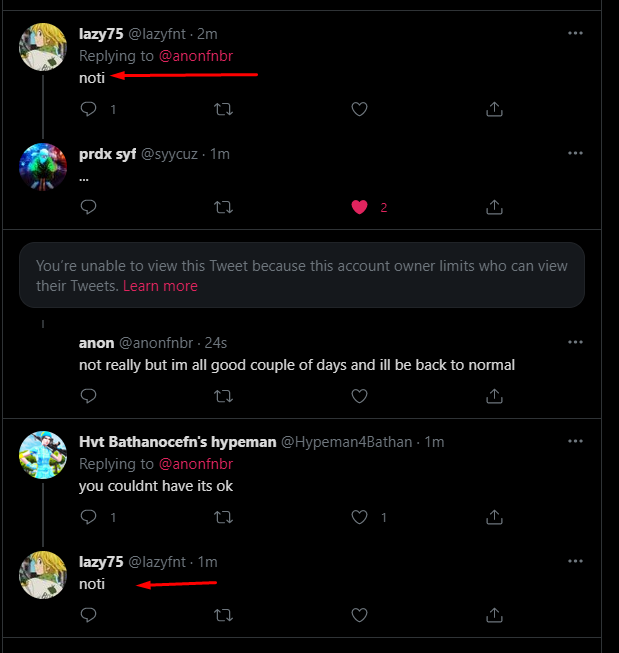
Task: Reply to anon's 'not really' tweet
Action: pos(88,396)
